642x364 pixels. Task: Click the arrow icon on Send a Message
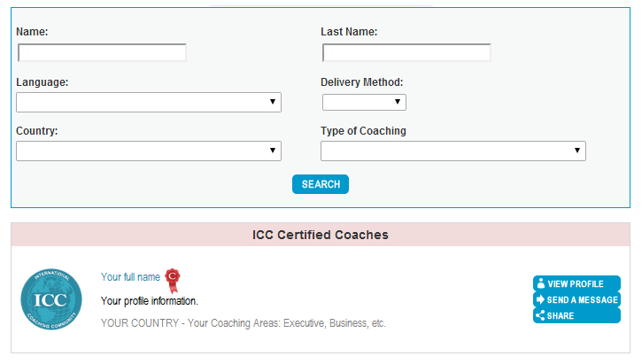[540, 299]
